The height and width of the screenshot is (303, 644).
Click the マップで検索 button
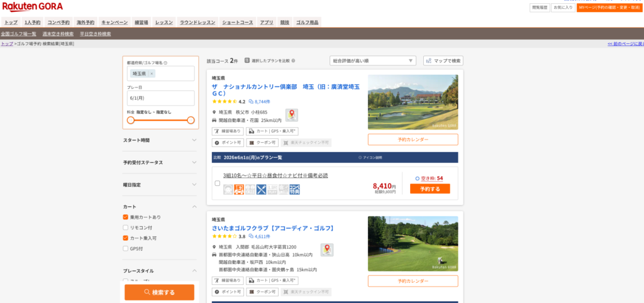(x=443, y=61)
